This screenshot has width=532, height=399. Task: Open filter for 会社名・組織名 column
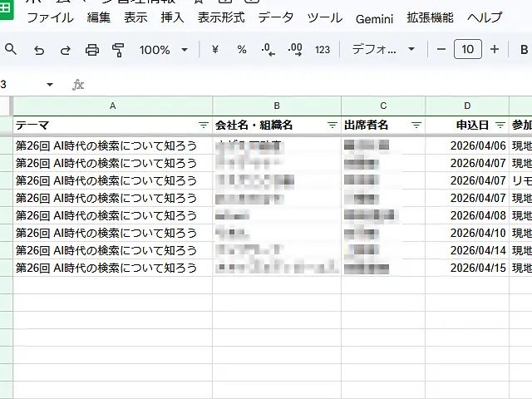[332, 126]
